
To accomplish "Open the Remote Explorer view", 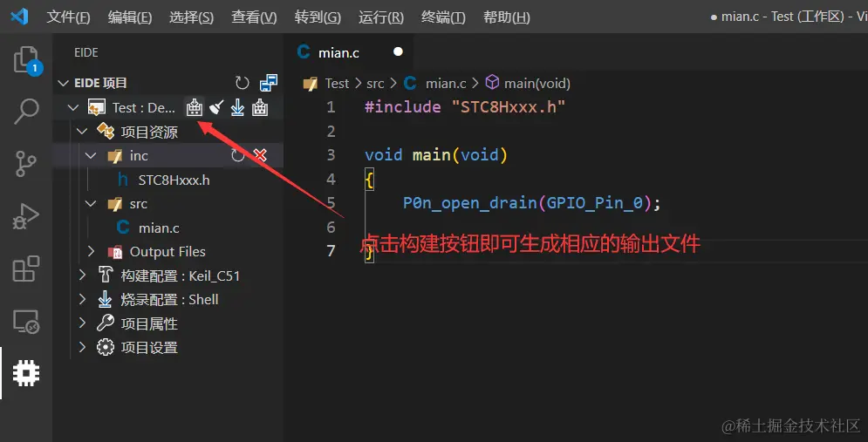I will (x=26, y=322).
